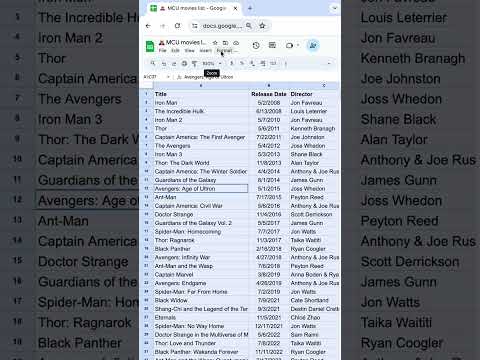Click the increase decimal places icon

click(263, 63)
